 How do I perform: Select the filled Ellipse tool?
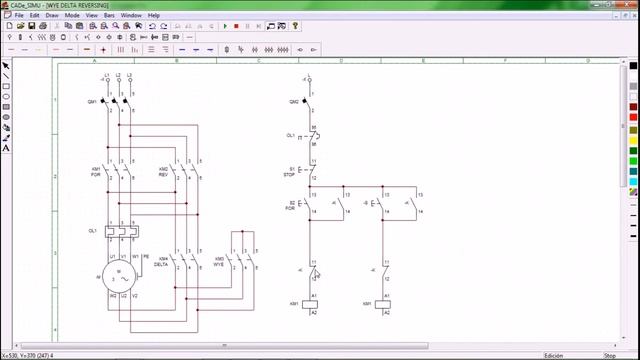click(x=6, y=117)
